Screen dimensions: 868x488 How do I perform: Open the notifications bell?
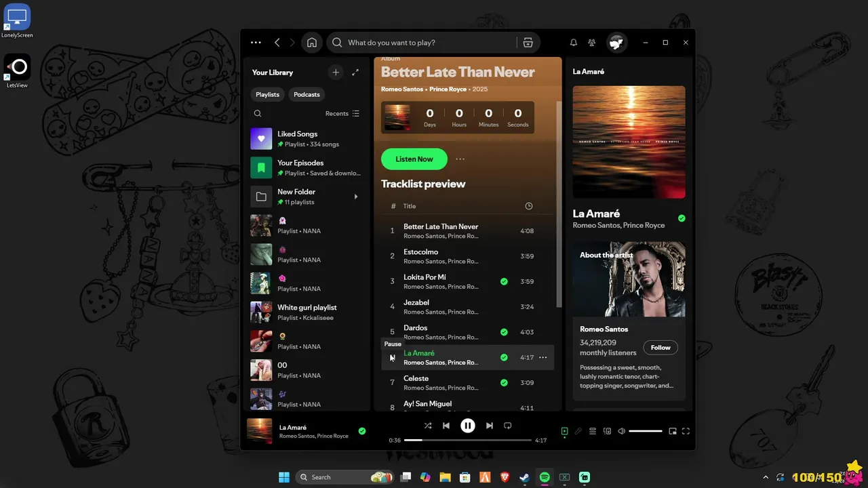(x=574, y=43)
